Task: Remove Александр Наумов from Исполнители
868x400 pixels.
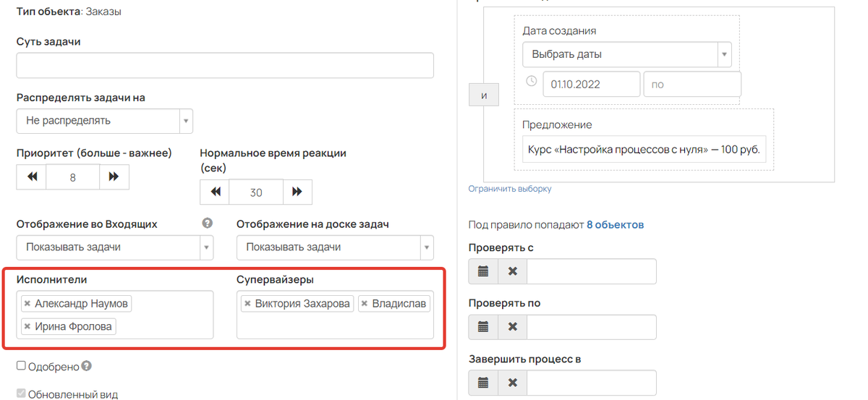Action: [27, 304]
